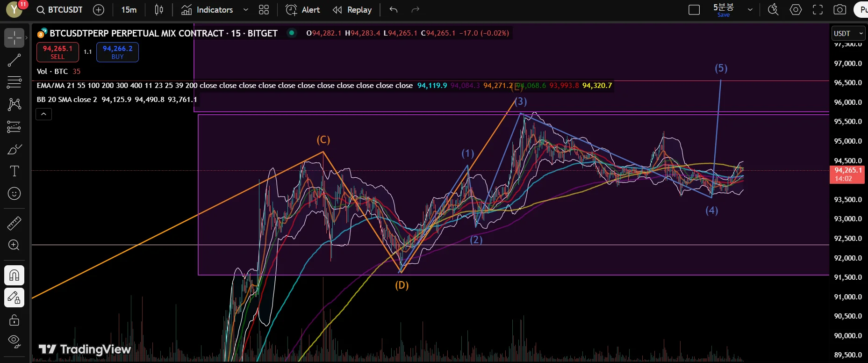Open quick search lightning magnifier
Viewport: 868px width, 363px height.
tap(773, 10)
